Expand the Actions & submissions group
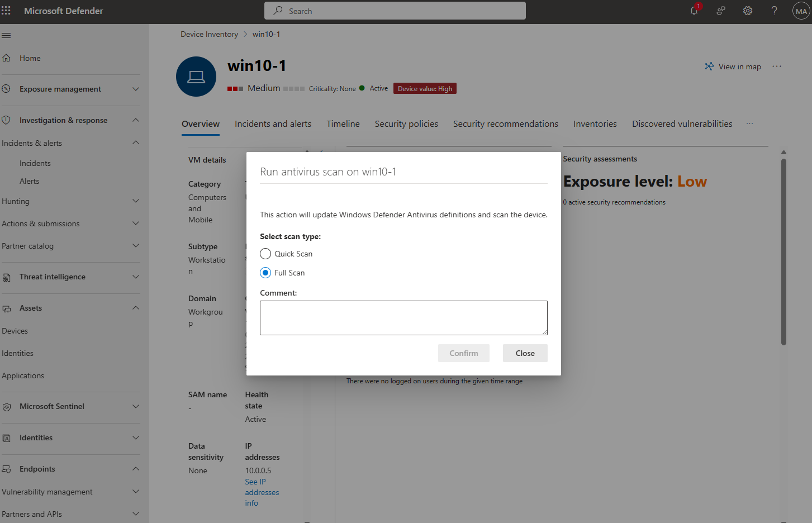This screenshot has height=523, width=812. pyautogui.click(x=136, y=223)
